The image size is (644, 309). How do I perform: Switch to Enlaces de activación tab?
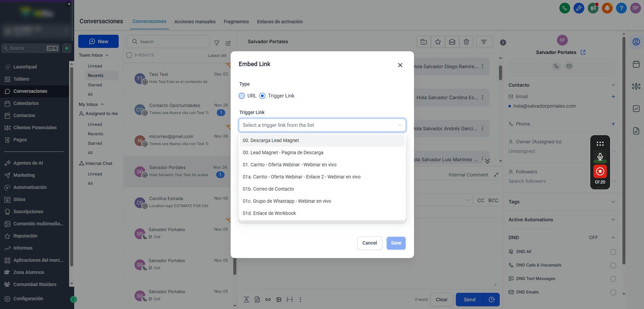[x=280, y=22]
